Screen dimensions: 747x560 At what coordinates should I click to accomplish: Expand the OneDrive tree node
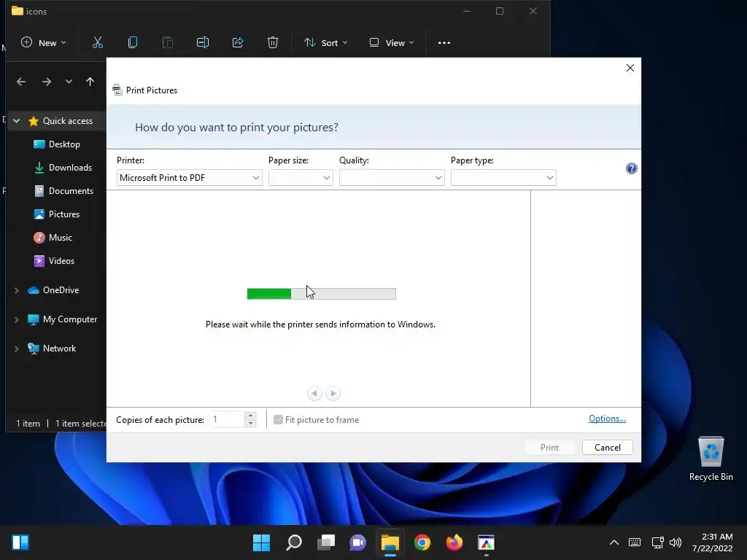pyautogui.click(x=17, y=290)
